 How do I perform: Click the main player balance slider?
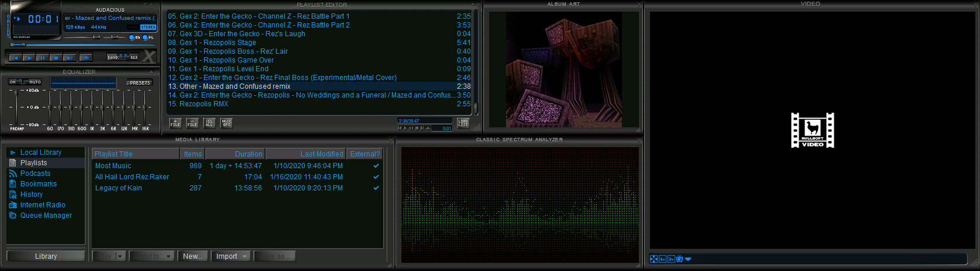point(114,37)
